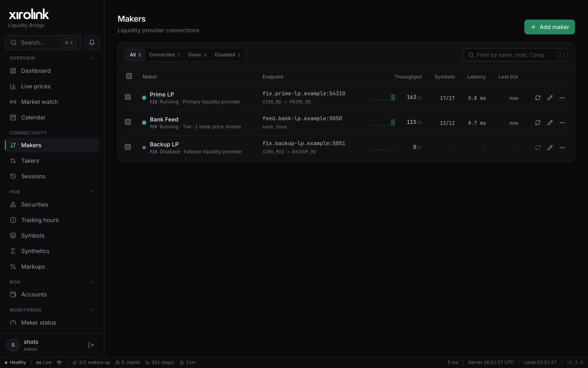Open the Calendar page
The height and width of the screenshot is (368, 588).
[x=52, y=117]
